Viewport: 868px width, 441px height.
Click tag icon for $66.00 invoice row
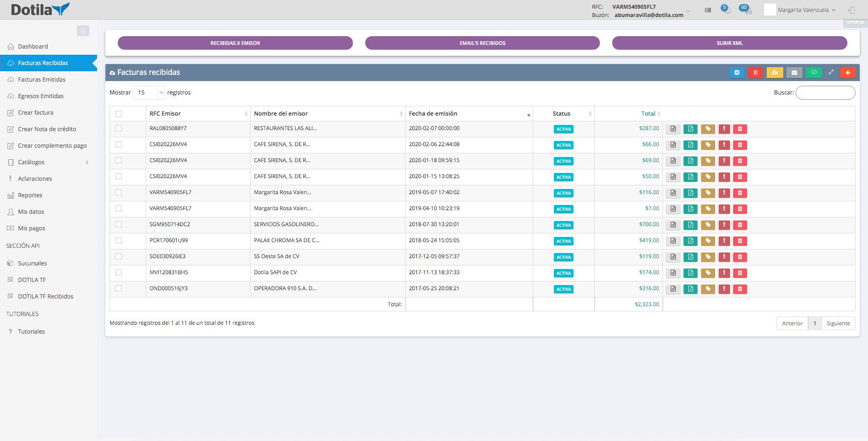[x=708, y=145]
